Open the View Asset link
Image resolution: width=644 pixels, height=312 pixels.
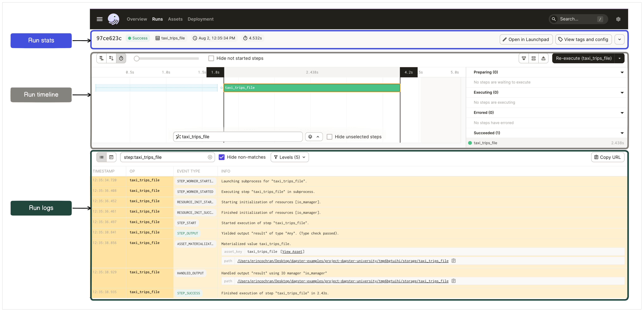click(292, 252)
